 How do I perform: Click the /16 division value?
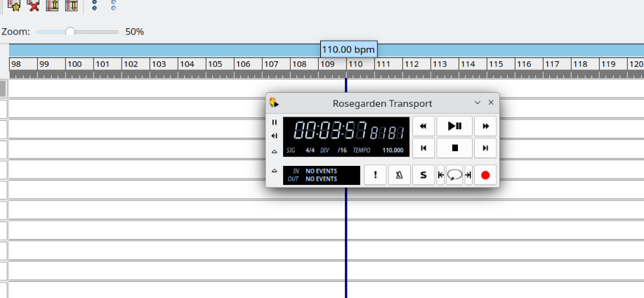click(342, 150)
